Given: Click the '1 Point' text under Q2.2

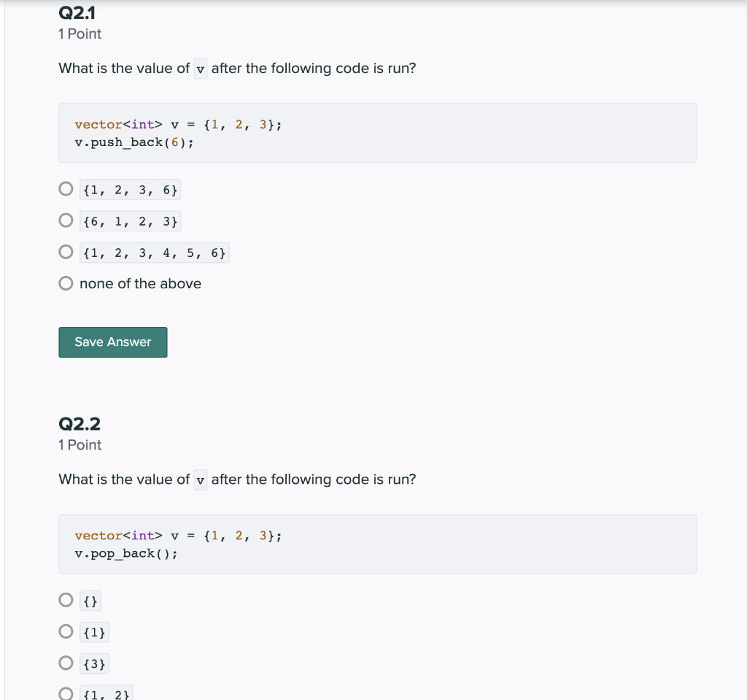Looking at the screenshot, I should tap(80, 445).
